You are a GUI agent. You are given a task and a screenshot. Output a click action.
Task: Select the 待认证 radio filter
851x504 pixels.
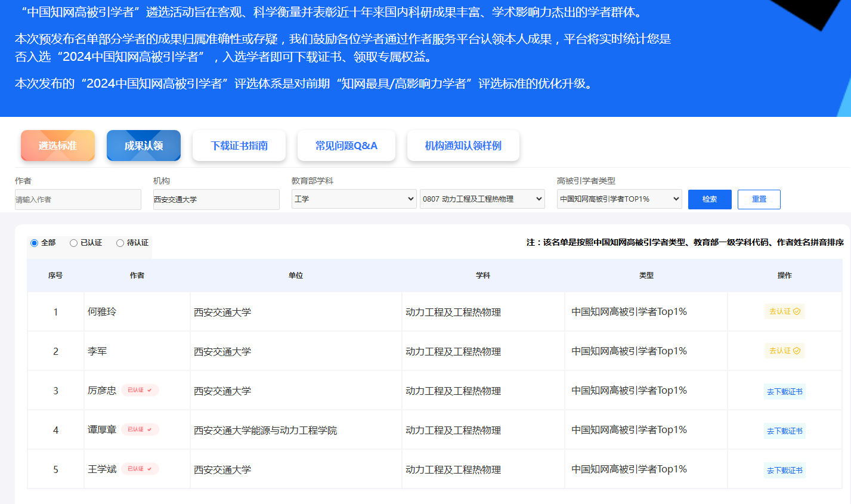(x=120, y=243)
